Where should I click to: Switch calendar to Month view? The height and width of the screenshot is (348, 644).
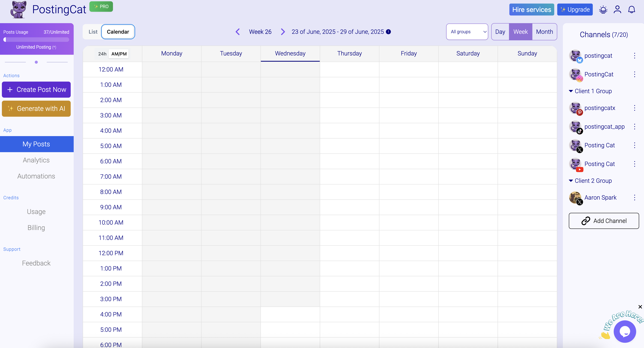pyautogui.click(x=544, y=32)
